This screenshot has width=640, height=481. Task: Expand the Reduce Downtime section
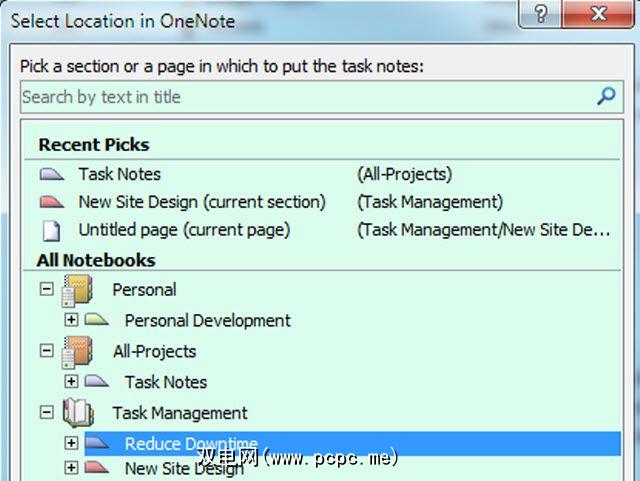pyautogui.click(x=71, y=443)
